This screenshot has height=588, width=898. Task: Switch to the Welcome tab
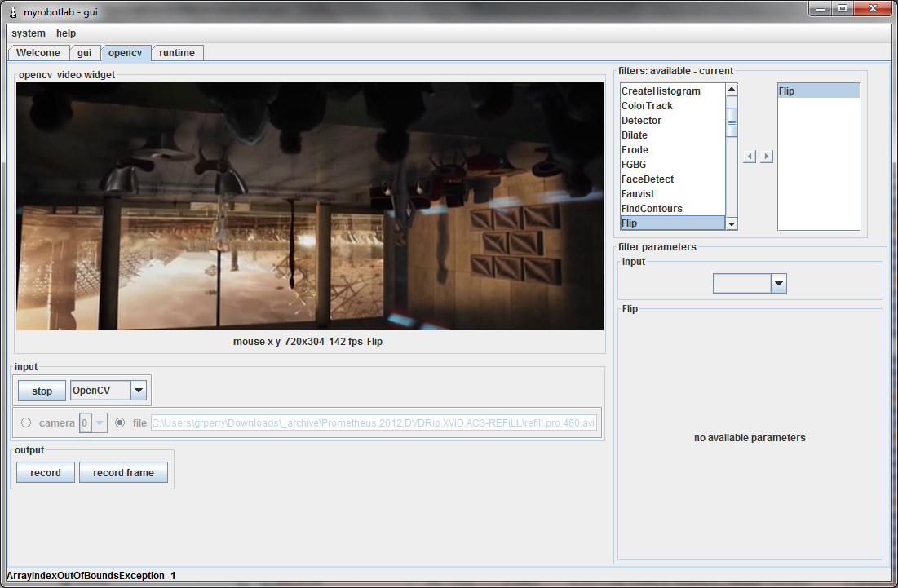pyautogui.click(x=38, y=53)
